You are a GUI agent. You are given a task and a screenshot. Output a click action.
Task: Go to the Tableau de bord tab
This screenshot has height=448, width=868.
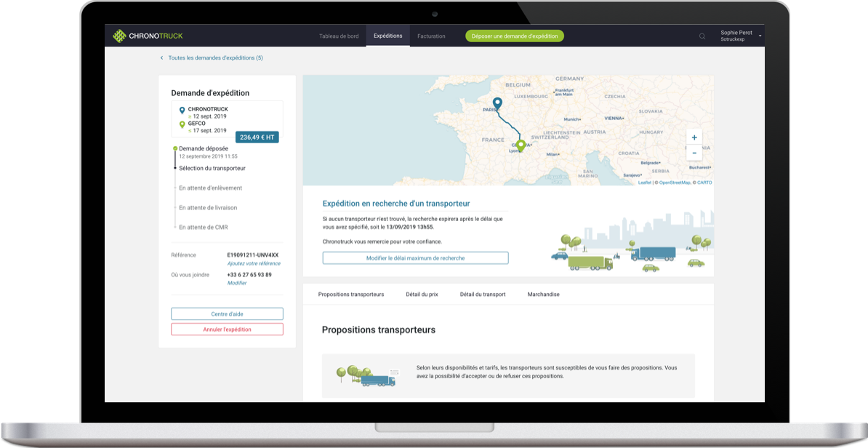point(339,35)
